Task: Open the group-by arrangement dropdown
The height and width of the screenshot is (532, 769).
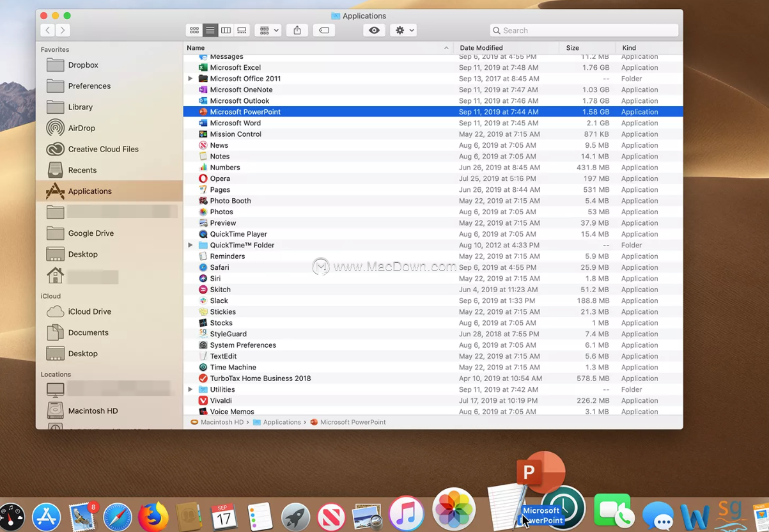Action: pos(267,30)
